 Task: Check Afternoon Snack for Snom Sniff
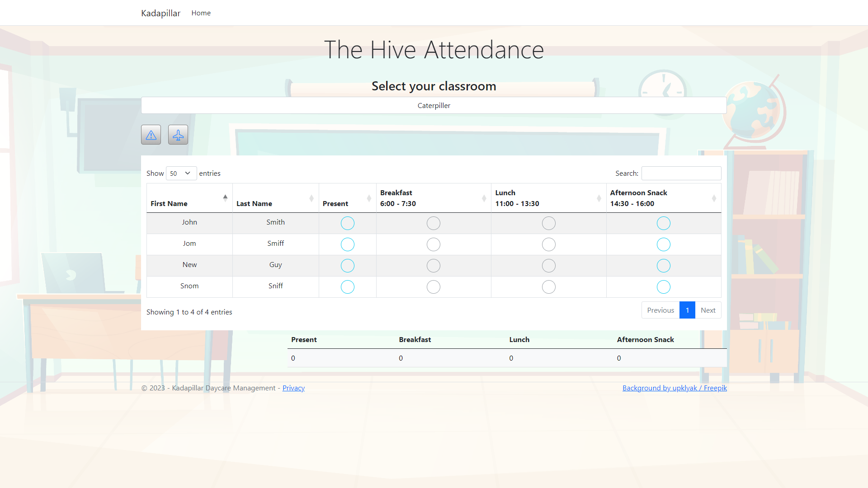663,287
